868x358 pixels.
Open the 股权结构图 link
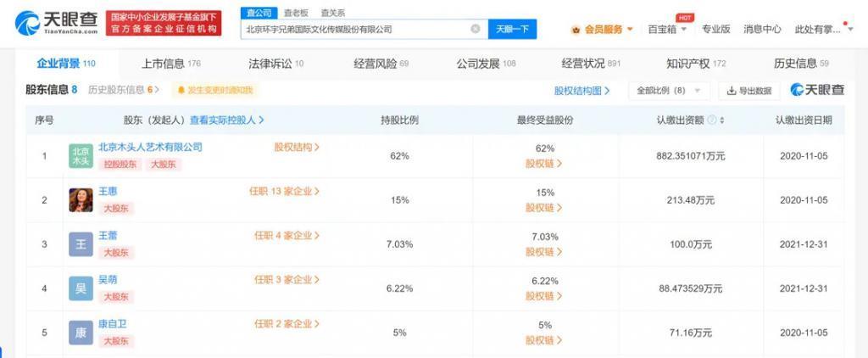click(x=581, y=90)
